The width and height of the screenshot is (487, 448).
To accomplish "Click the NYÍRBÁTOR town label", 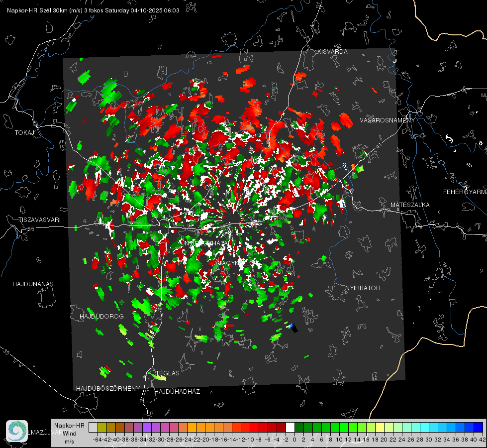I will tap(363, 288).
